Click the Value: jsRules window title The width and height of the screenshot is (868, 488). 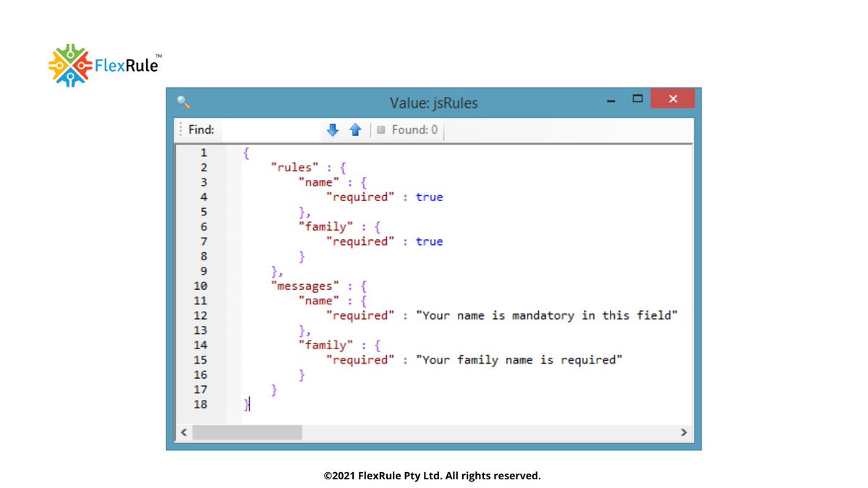tap(433, 103)
